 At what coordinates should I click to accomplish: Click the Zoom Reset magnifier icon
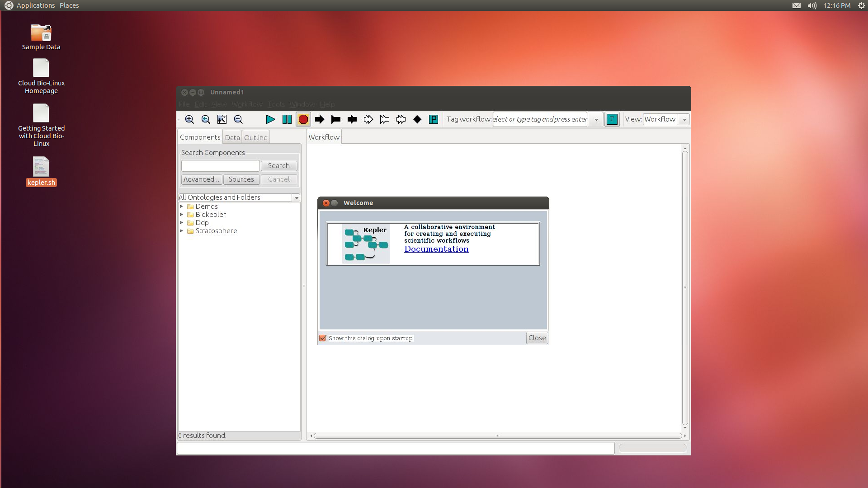[x=206, y=119]
